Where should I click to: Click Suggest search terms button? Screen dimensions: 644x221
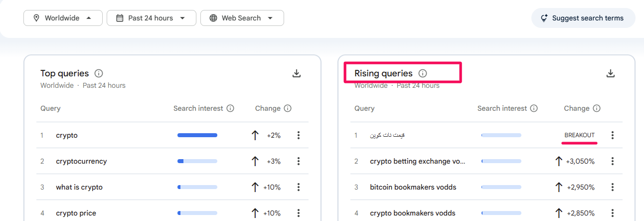tap(583, 18)
